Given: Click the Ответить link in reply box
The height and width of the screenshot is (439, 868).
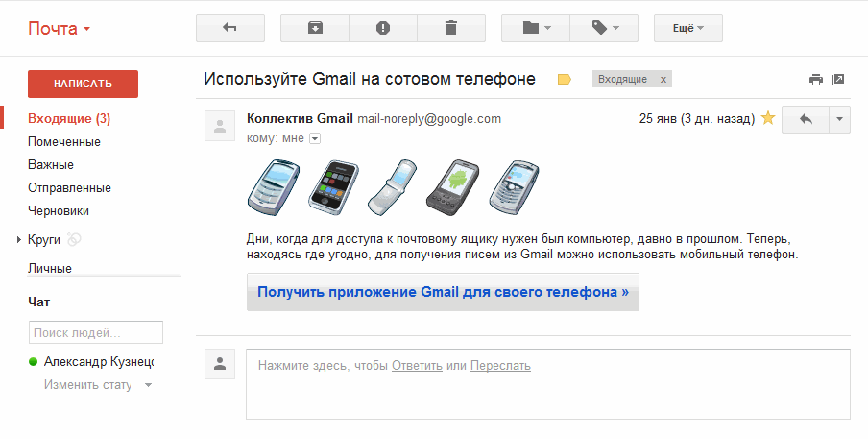Looking at the screenshot, I should pyautogui.click(x=417, y=366).
